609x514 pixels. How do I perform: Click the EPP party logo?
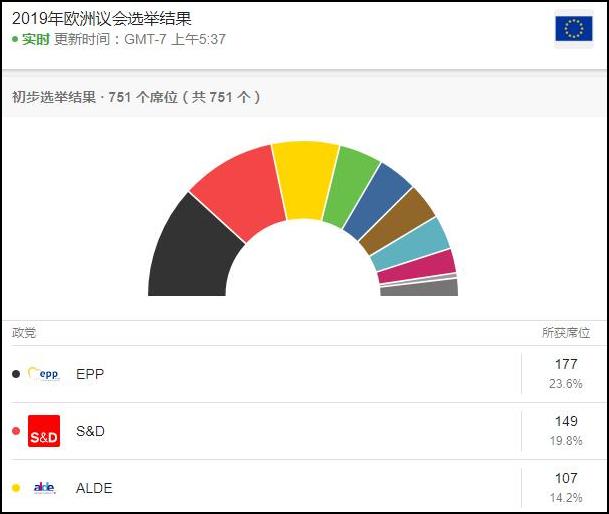44,374
